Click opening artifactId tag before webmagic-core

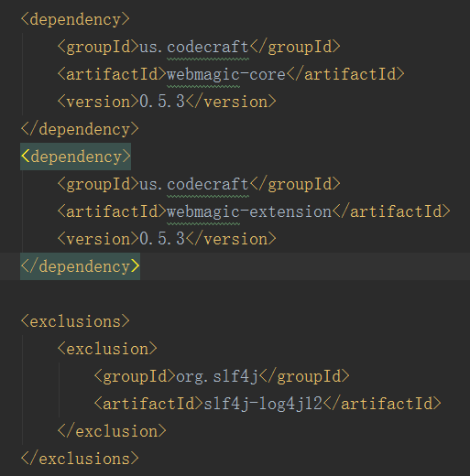click(x=112, y=75)
